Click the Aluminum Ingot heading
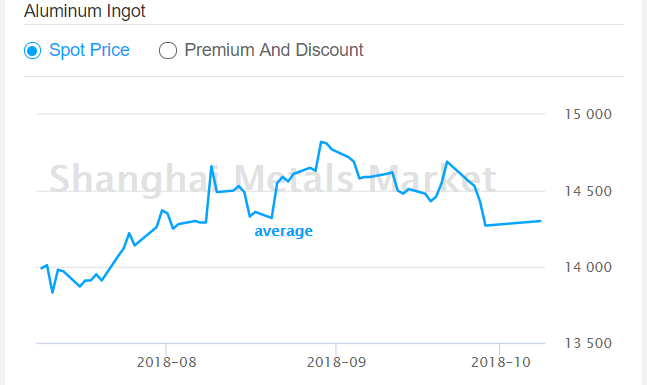The width and height of the screenshot is (647, 385). coord(85,11)
